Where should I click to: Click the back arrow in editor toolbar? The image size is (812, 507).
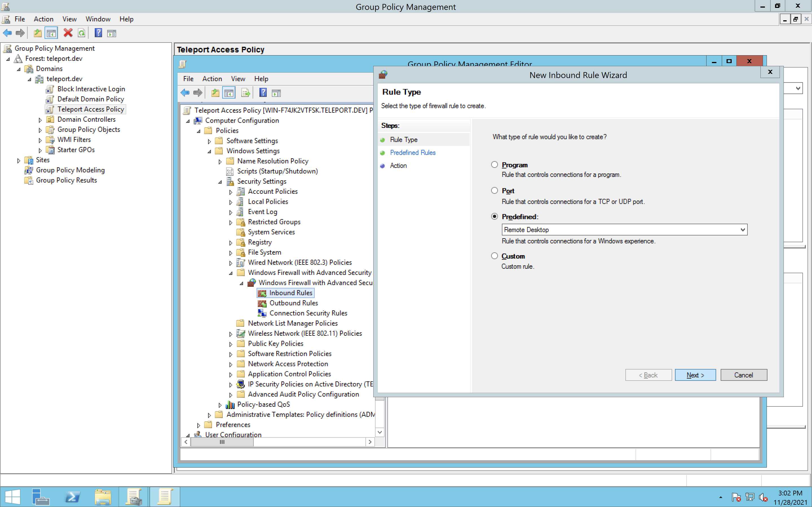click(185, 93)
